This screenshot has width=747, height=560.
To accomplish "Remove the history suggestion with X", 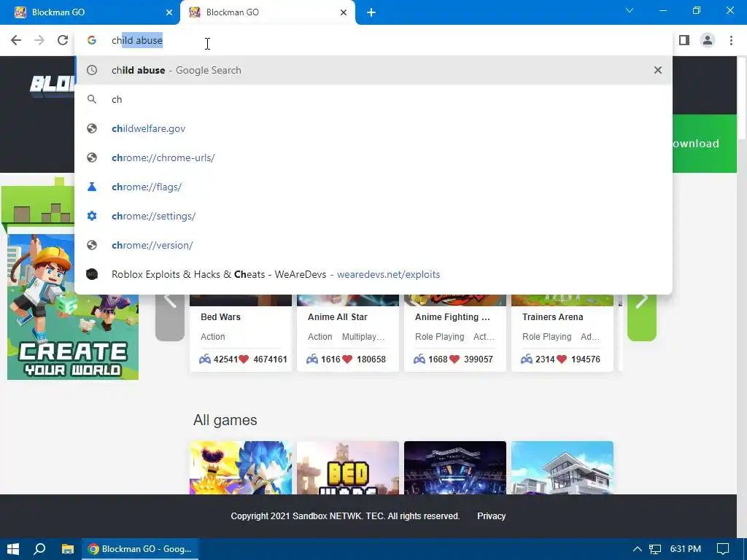I will coord(658,70).
